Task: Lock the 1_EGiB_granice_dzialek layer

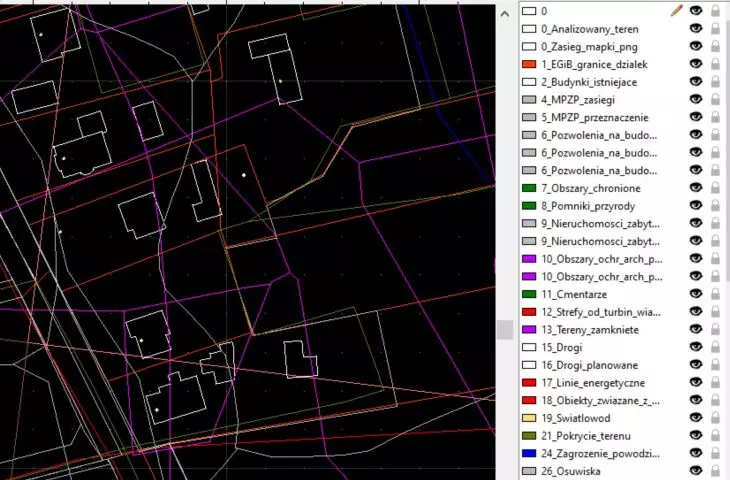Action: click(716, 64)
